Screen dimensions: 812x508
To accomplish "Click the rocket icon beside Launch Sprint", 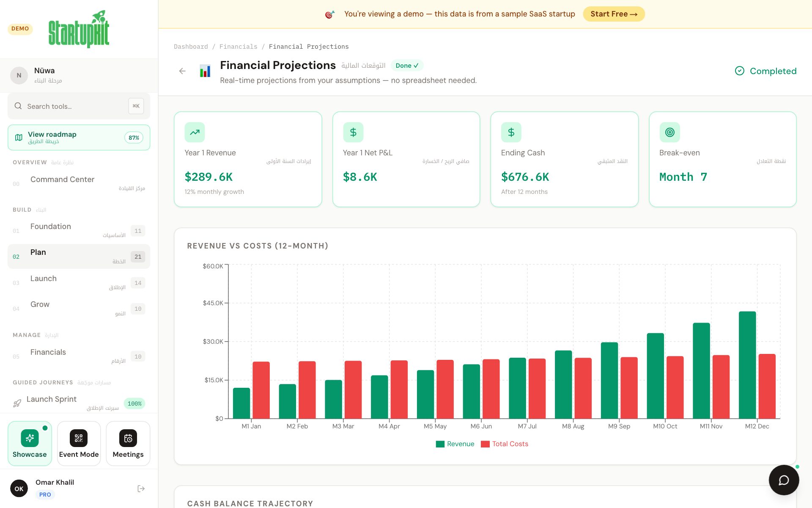I will pos(17,403).
